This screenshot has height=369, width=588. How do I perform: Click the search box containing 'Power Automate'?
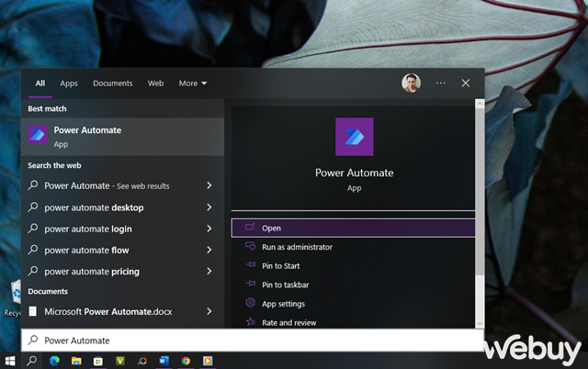253,341
